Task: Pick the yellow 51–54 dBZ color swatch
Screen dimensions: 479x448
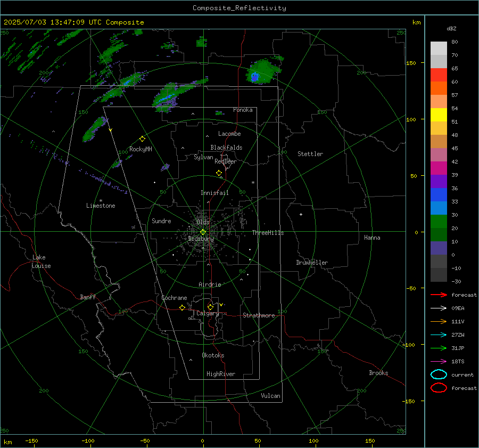Action: 439,115
